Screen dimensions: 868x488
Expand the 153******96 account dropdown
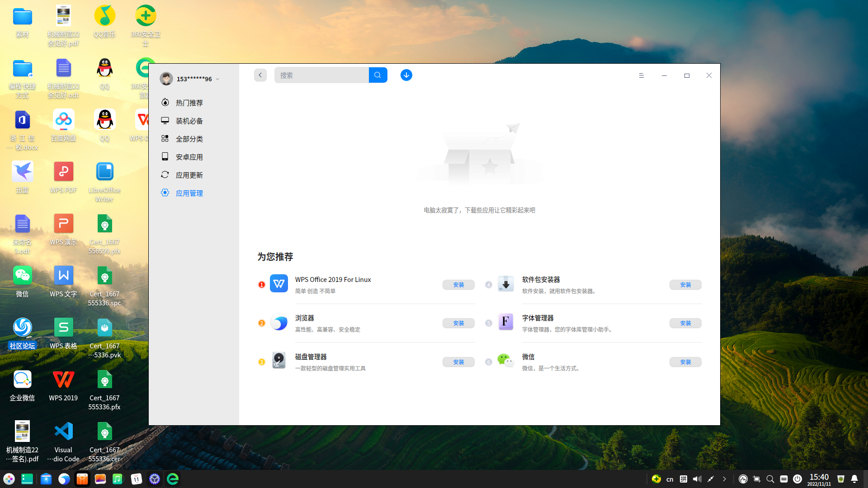[x=217, y=79]
